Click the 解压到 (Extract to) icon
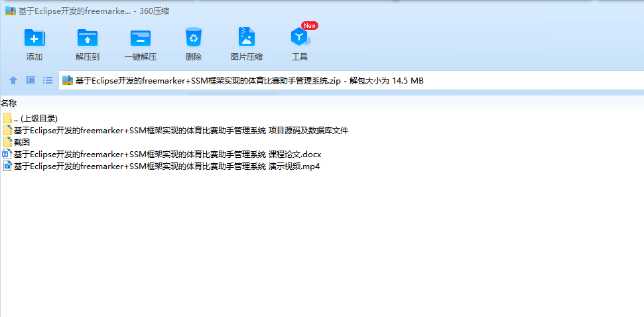Image resolution: width=644 pixels, height=317 pixels. coord(88,38)
